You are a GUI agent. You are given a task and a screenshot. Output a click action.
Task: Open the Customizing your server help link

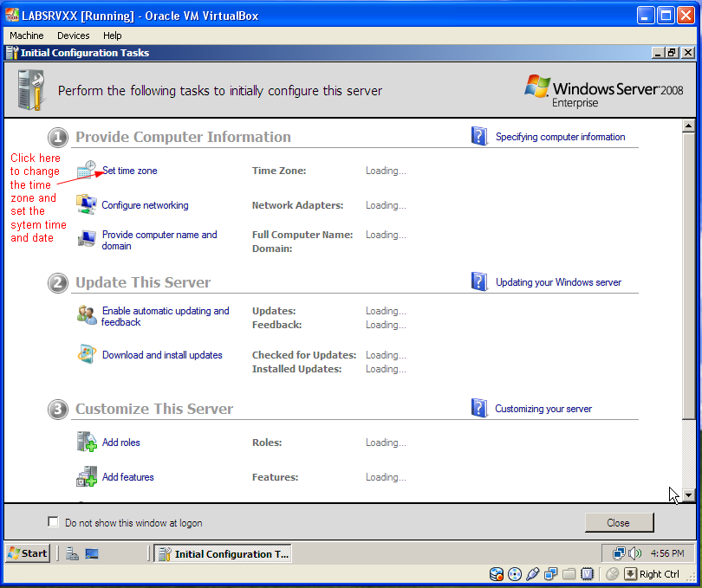click(x=543, y=409)
